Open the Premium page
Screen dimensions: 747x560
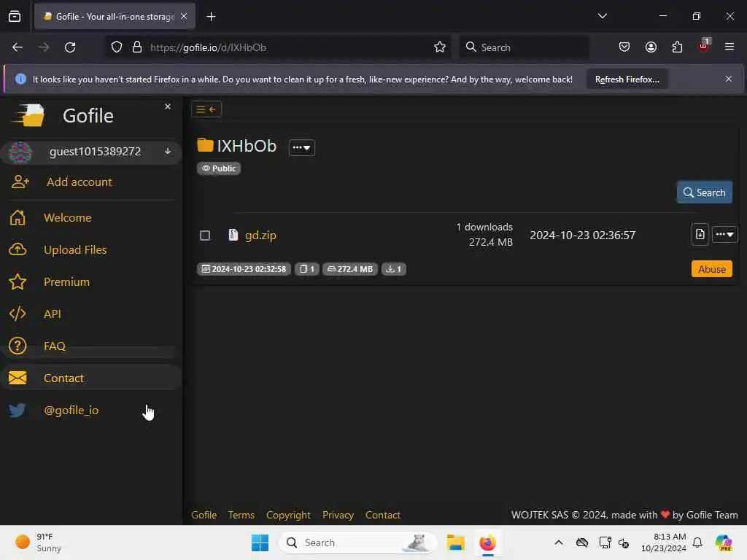66,282
